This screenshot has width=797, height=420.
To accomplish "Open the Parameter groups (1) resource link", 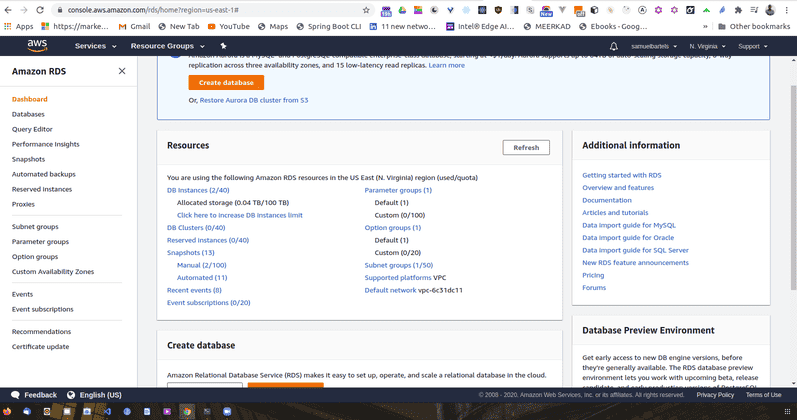I will tap(398, 190).
